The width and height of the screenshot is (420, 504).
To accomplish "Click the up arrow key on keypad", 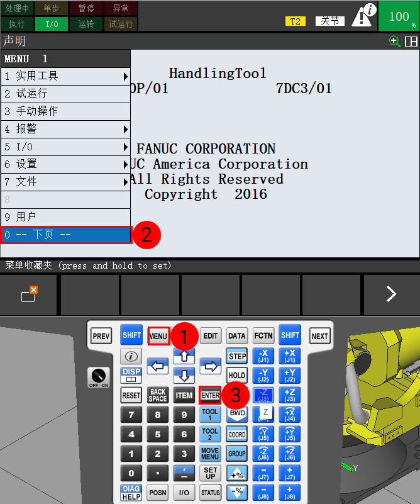I will [184, 356].
